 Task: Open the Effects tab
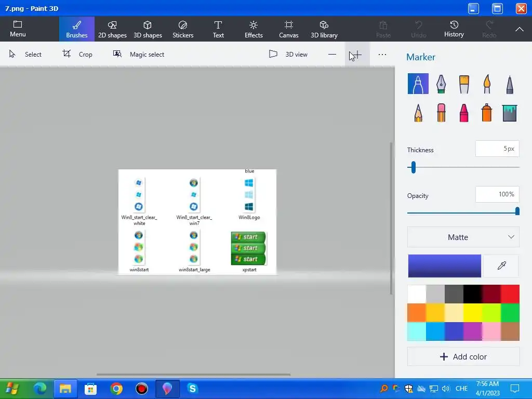tap(254, 29)
